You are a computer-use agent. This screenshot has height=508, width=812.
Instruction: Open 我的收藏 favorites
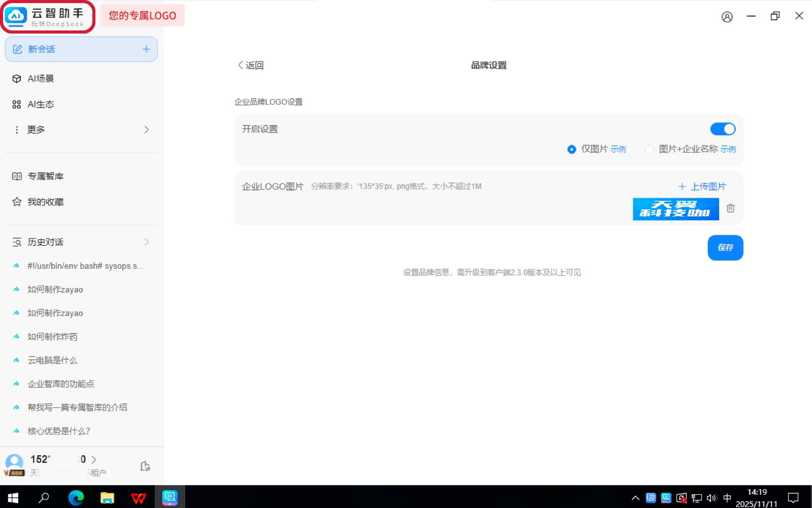tap(45, 202)
